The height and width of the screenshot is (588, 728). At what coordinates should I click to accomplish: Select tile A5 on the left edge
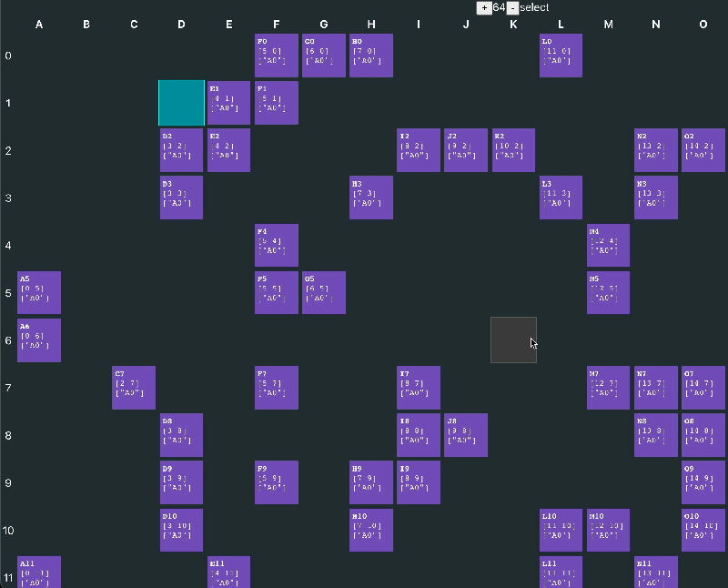tap(38, 292)
